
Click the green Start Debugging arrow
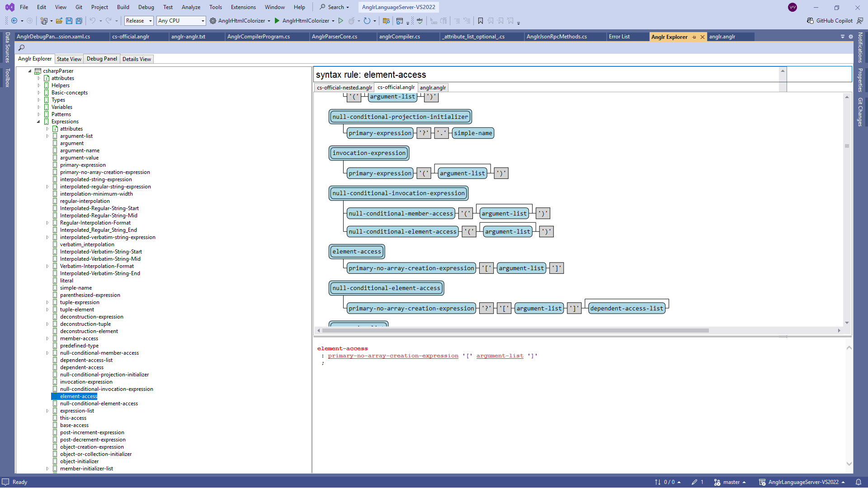pos(277,21)
